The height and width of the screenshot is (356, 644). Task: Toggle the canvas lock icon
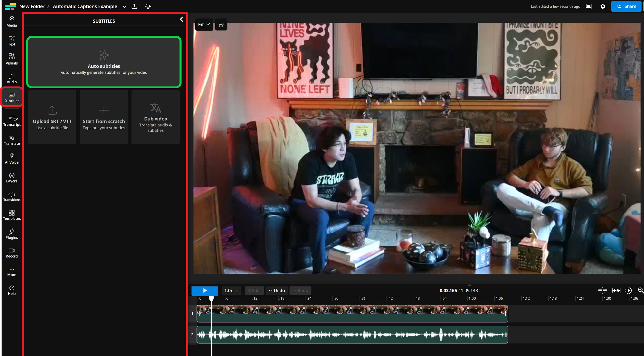221,25
